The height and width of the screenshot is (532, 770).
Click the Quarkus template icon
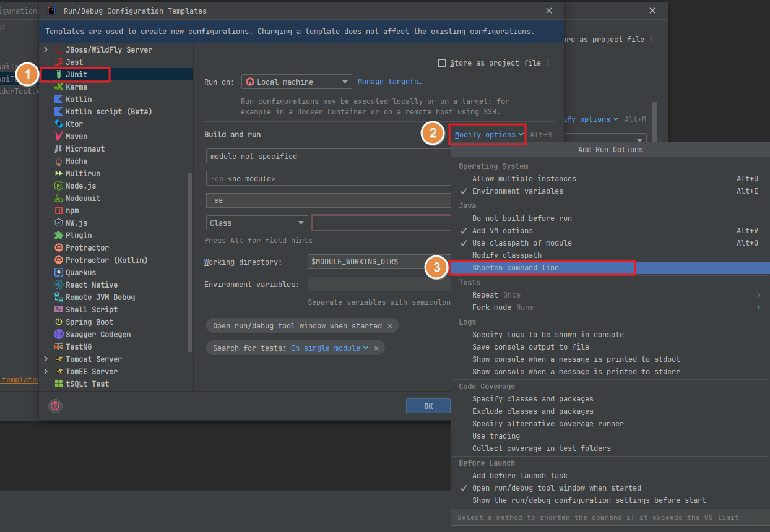point(58,272)
